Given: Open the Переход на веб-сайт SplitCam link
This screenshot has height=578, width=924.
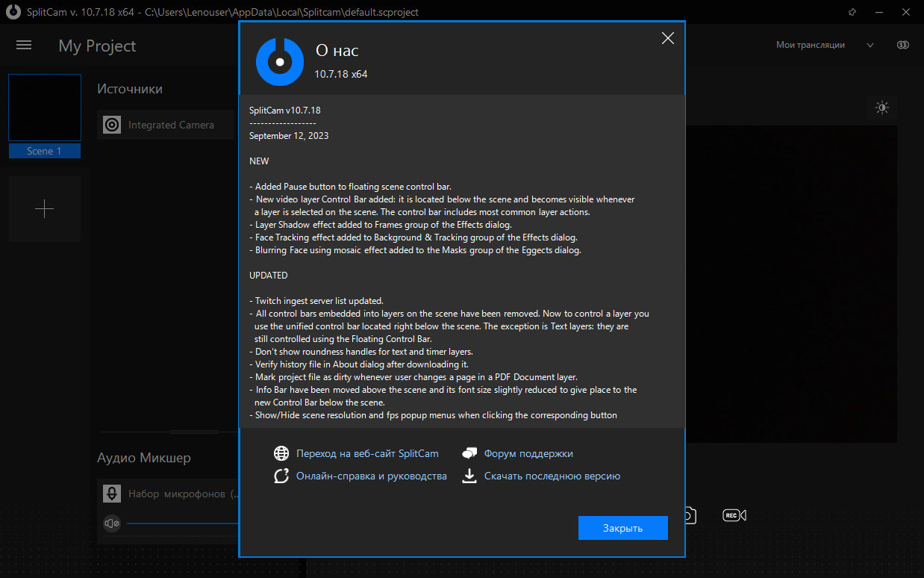Looking at the screenshot, I should click(x=367, y=453).
